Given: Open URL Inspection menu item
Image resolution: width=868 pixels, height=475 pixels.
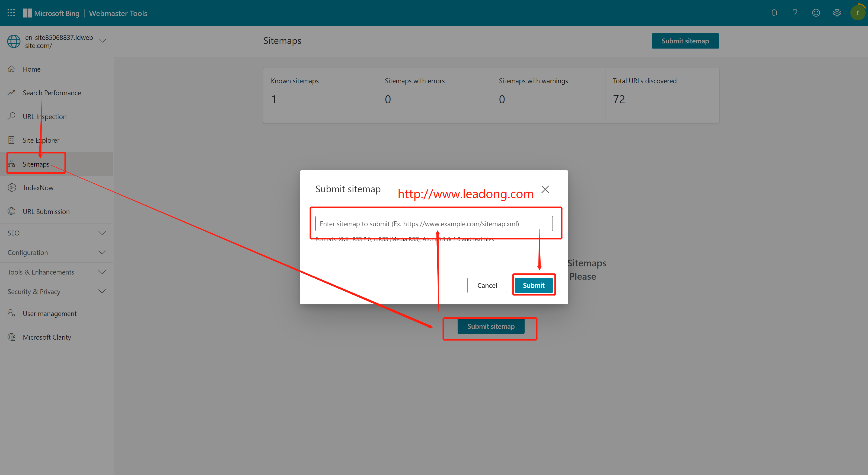Looking at the screenshot, I should [44, 117].
